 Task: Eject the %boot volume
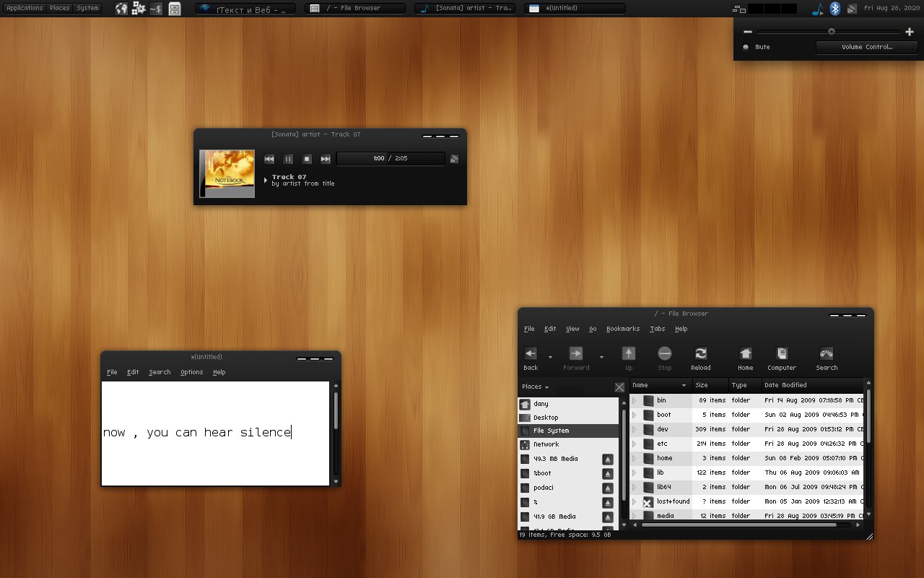point(608,473)
